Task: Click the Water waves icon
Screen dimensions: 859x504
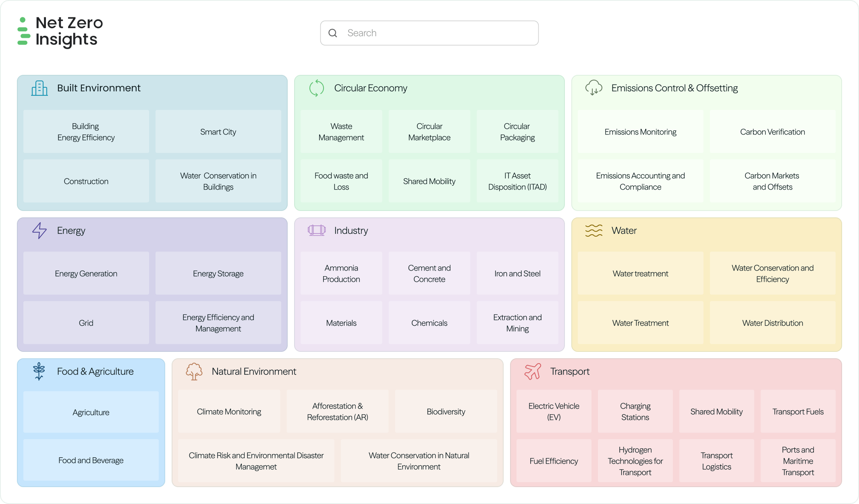Action: (593, 231)
